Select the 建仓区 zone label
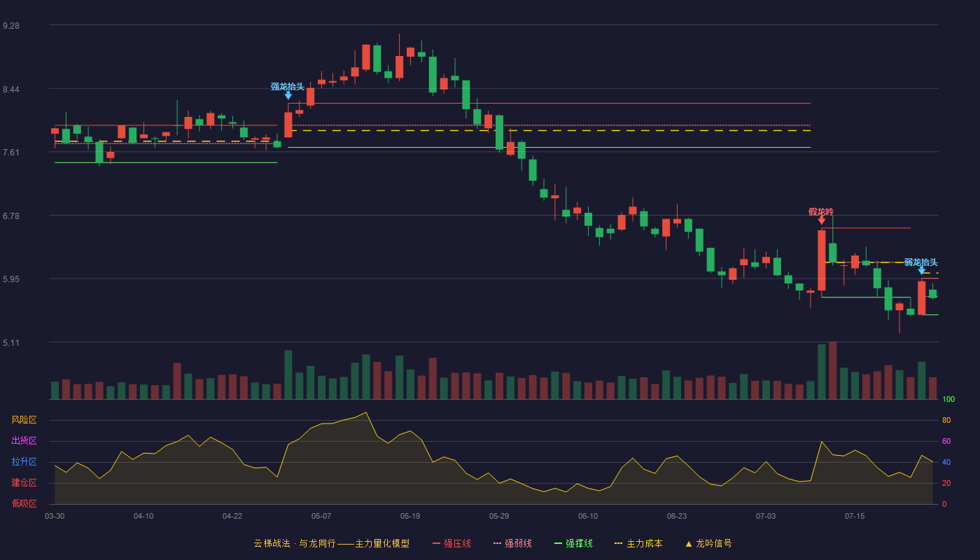This screenshot has width=980, height=560. [24, 483]
